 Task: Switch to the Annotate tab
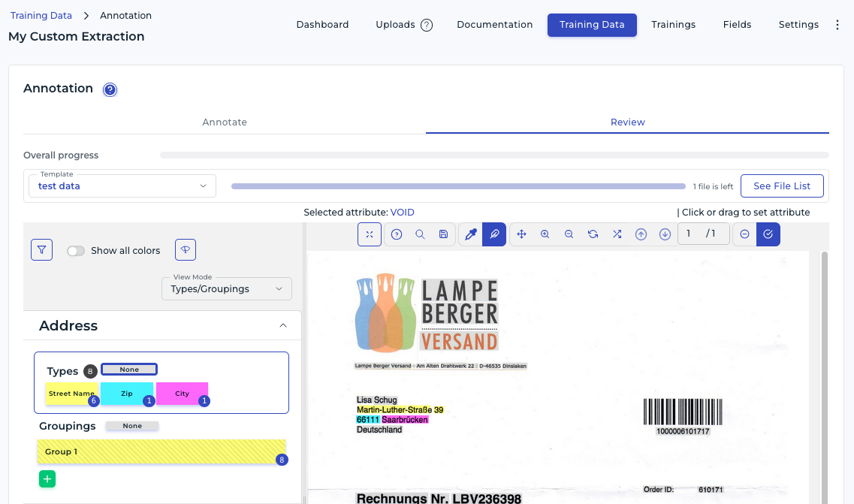click(x=225, y=122)
